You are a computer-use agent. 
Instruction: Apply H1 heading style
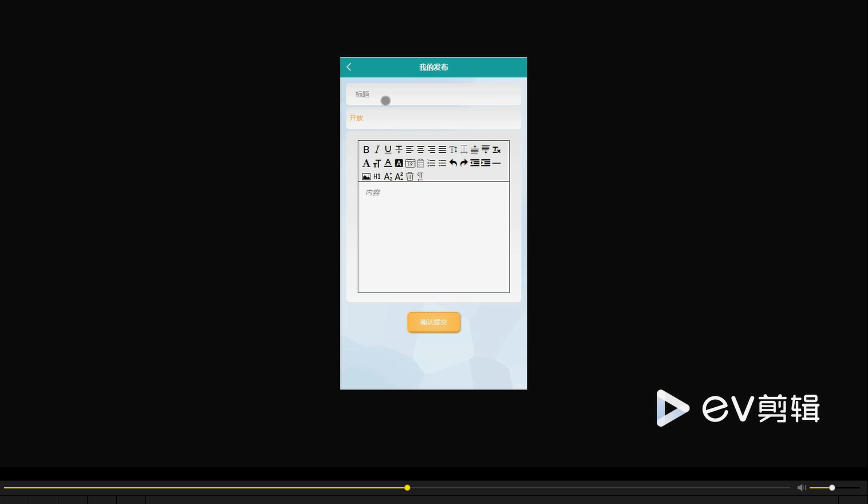tap(377, 177)
